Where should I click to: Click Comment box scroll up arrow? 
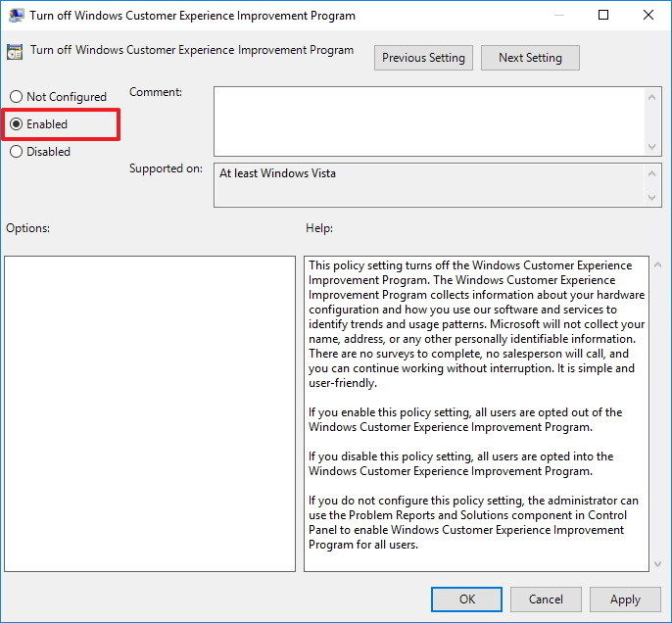click(x=651, y=97)
